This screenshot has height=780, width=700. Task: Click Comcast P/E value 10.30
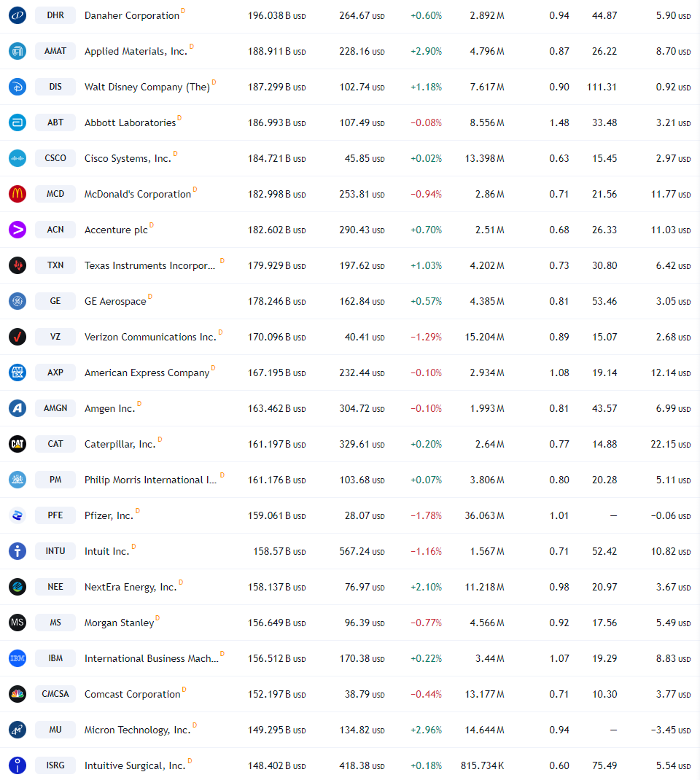(x=604, y=695)
